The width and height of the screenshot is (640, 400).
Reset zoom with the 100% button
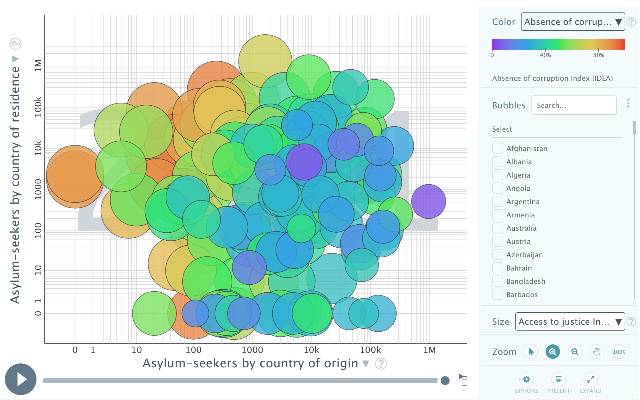click(619, 352)
